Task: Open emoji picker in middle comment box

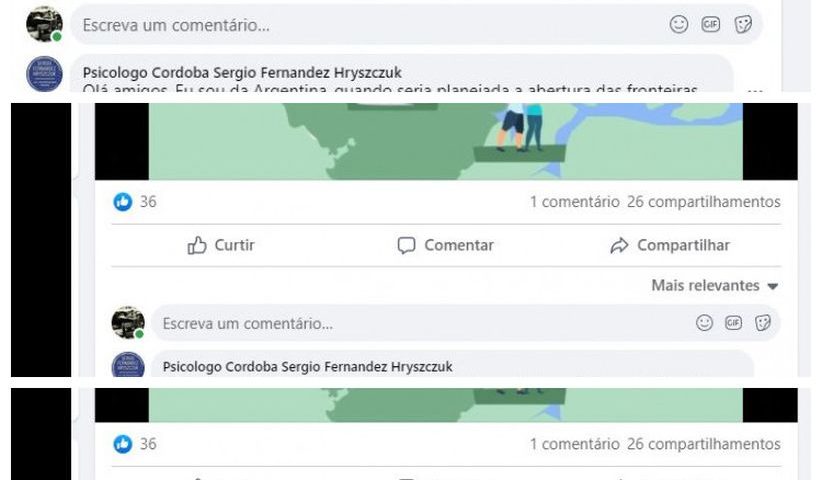Action: (704, 323)
